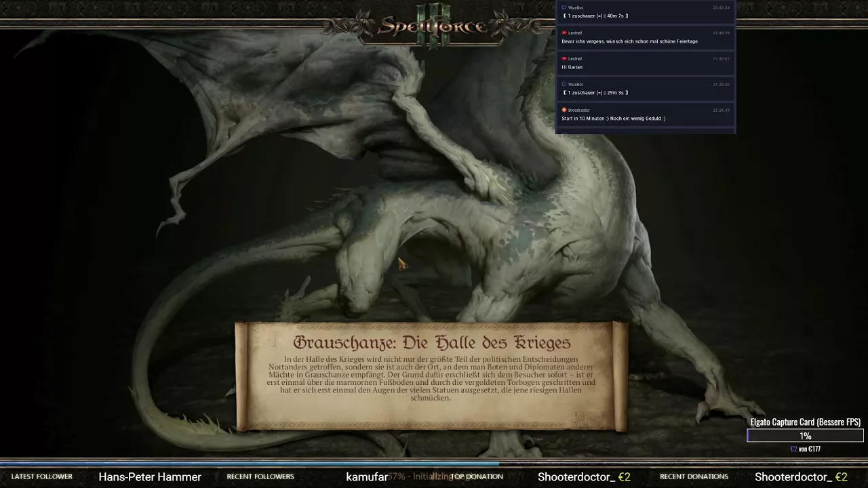Click the '€2 von €177' donation amount text

tap(805, 449)
